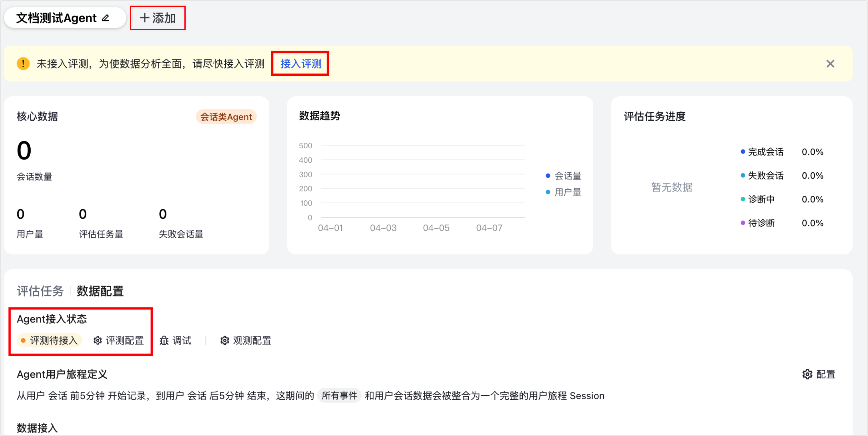Viewport: 868px width, 436px height.
Task: Click the gear icon of 观测配置
Action: pyautogui.click(x=225, y=341)
